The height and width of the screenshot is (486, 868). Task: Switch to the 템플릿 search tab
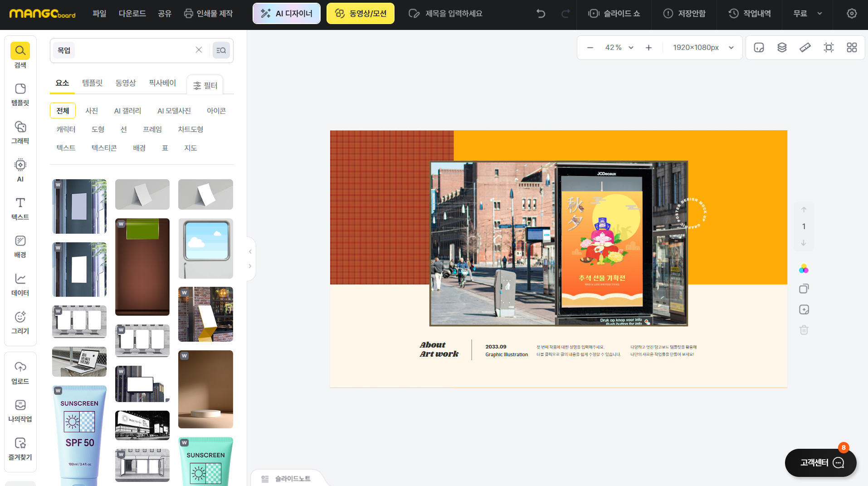pos(92,83)
